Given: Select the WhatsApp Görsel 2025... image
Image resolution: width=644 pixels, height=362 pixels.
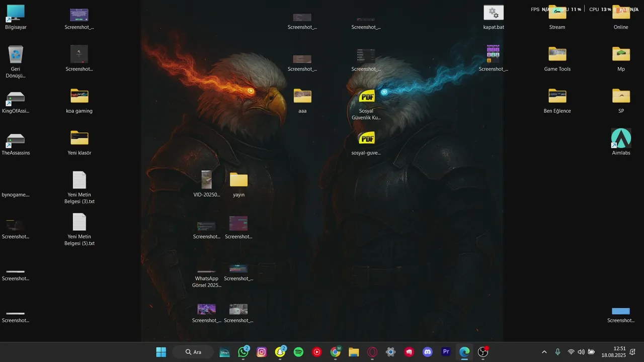Looking at the screenshot, I should [207, 277].
